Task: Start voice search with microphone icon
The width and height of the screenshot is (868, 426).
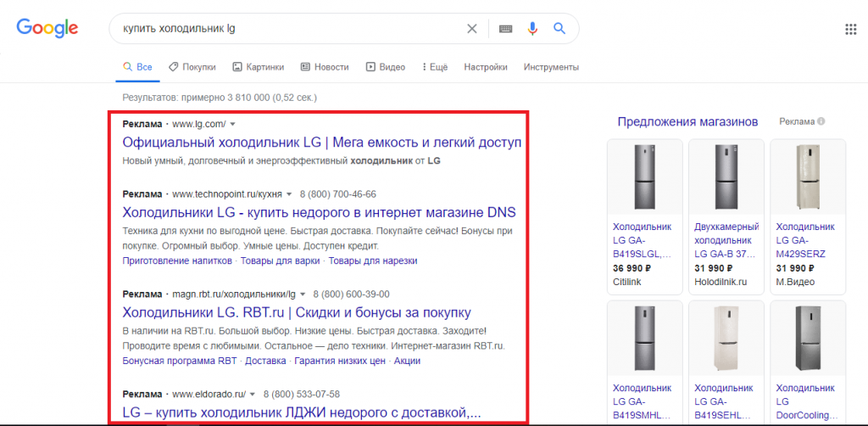Action: point(532,29)
